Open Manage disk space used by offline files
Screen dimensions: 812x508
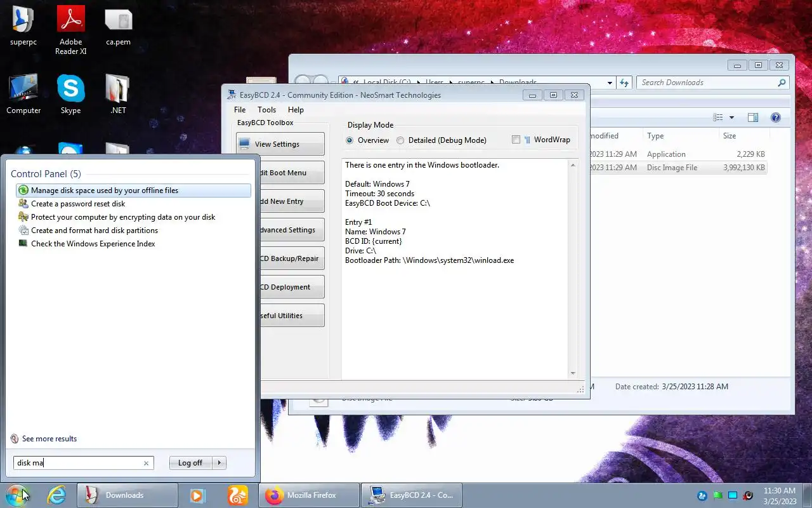[133, 190]
